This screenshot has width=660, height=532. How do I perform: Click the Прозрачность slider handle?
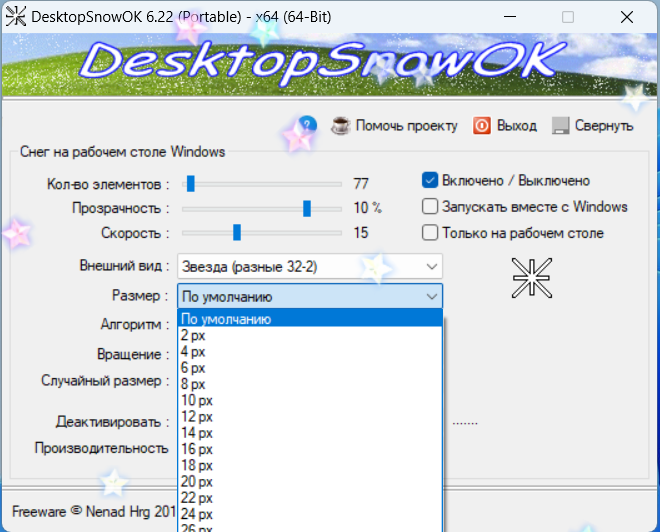tap(307, 208)
